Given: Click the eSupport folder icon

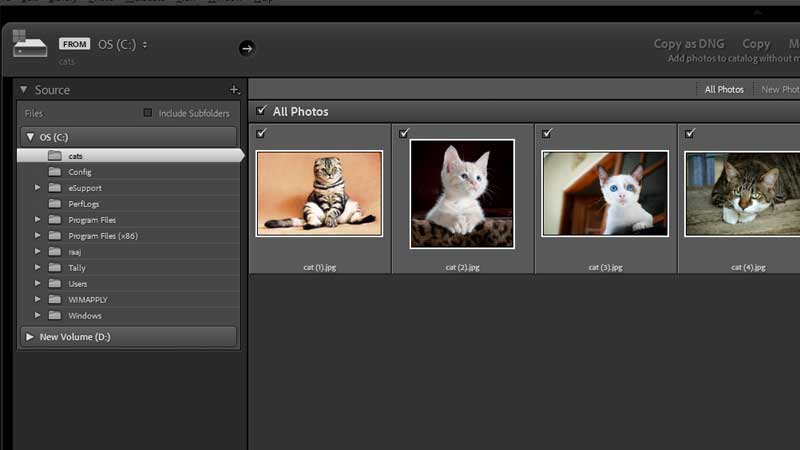Looking at the screenshot, I should click(x=55, y=188).
